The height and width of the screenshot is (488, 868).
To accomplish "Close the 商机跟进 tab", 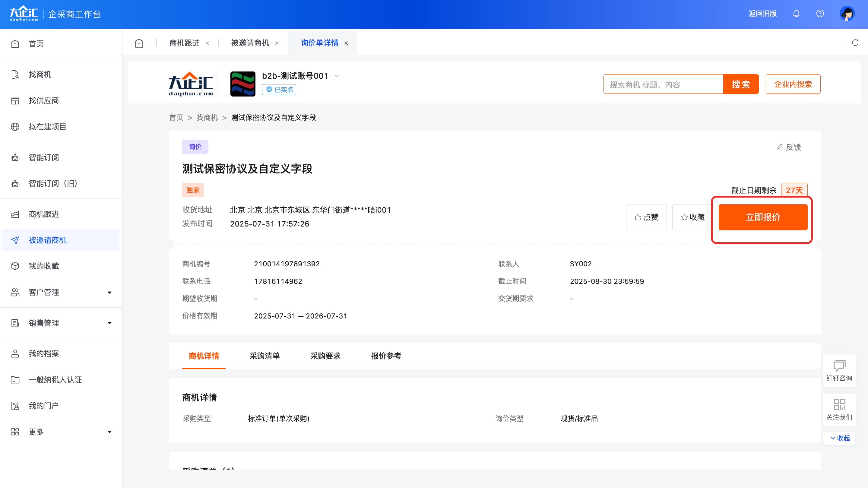I will (207, 43).
